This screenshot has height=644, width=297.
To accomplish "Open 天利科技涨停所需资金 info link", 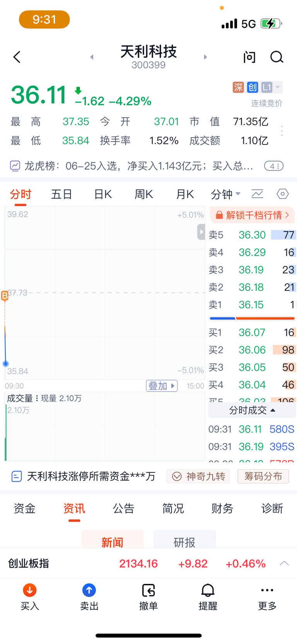I will 91,476.
